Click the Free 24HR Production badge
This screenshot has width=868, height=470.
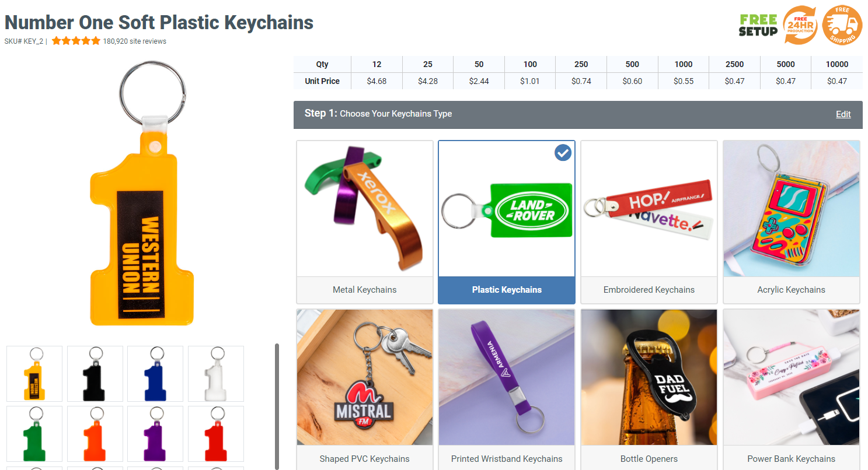coord(800,24)
